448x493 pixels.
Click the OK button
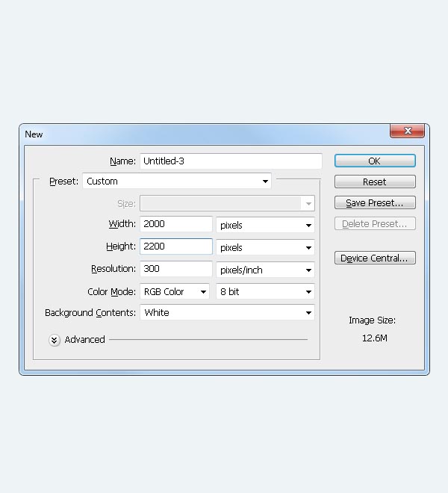(x=375, y=161)
